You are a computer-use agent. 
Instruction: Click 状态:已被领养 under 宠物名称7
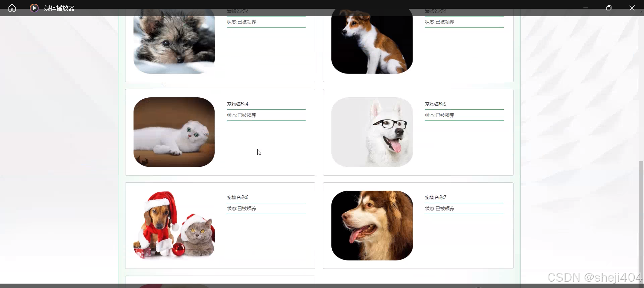(x=439, y=208)
